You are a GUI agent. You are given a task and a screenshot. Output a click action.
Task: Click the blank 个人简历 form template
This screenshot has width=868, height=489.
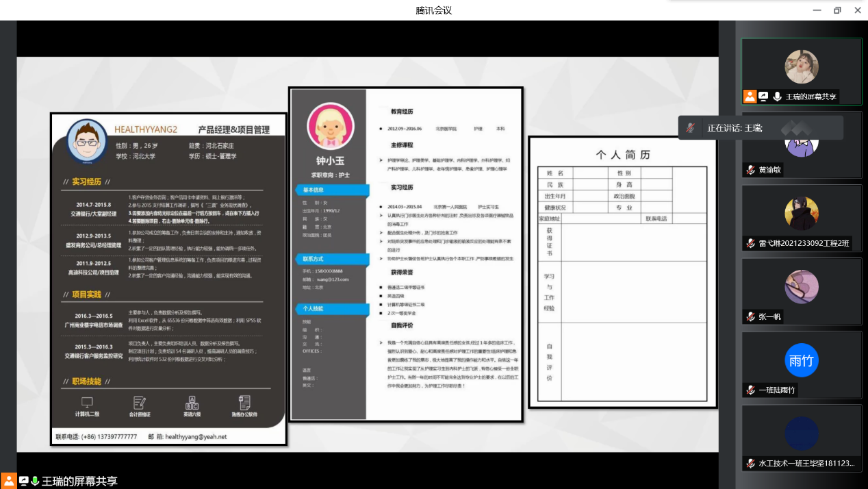622,273
